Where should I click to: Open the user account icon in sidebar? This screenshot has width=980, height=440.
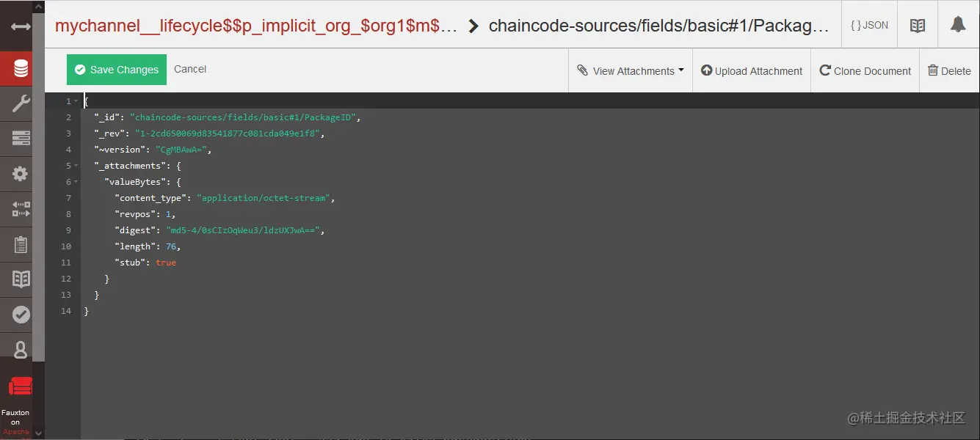[x=21, y=350]
